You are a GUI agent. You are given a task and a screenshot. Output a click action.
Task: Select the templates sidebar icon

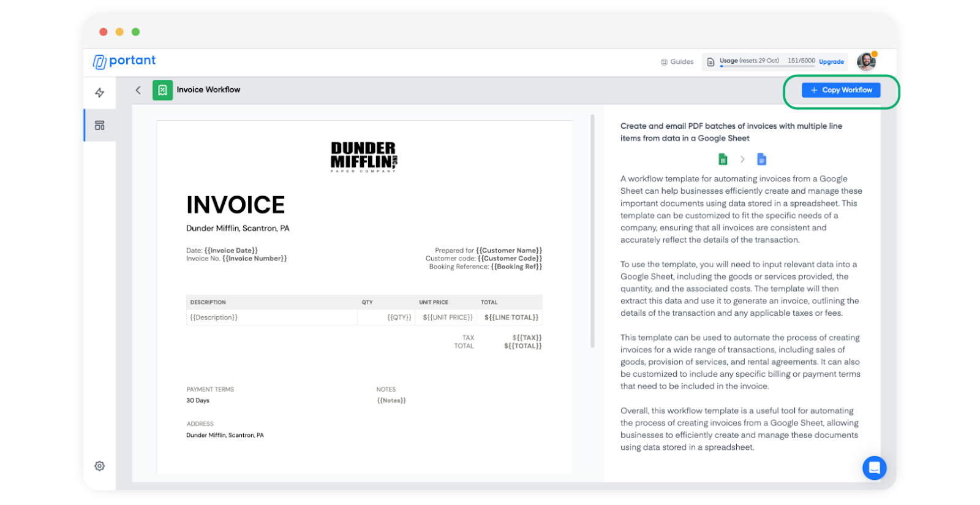(99, 125)
